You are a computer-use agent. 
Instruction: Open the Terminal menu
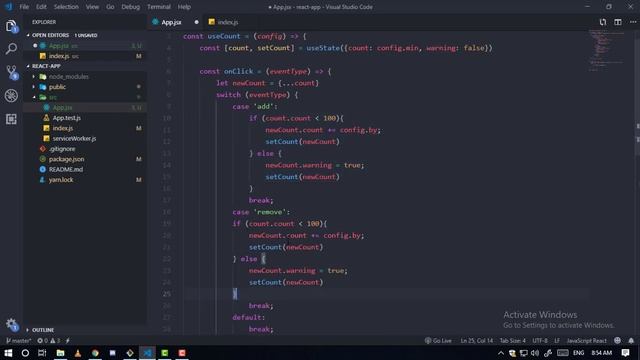[159, 7]
